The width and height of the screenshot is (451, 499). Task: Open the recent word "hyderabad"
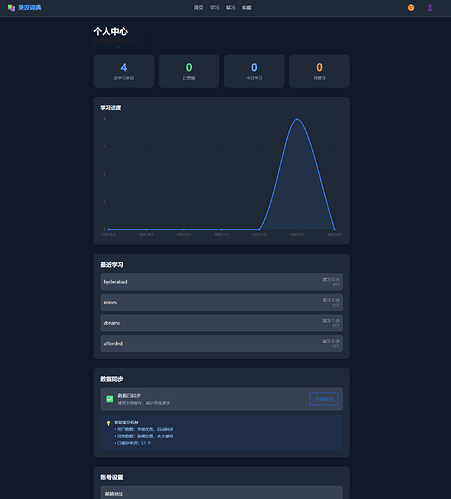pos(222,282)
